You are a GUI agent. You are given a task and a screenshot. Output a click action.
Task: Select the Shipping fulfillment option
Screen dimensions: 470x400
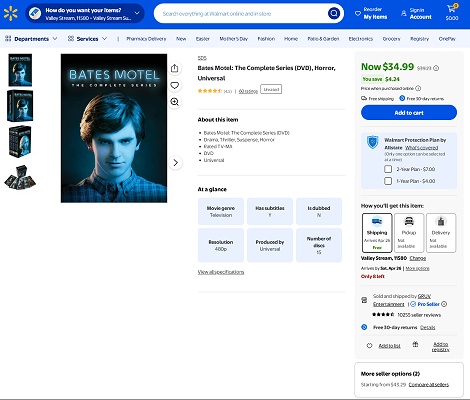(377, 233)
